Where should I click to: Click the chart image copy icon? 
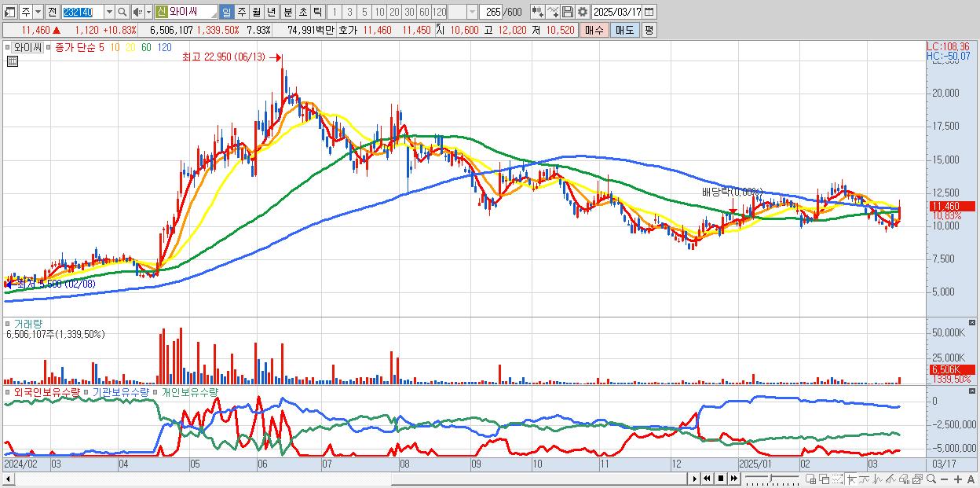[917, 479]
